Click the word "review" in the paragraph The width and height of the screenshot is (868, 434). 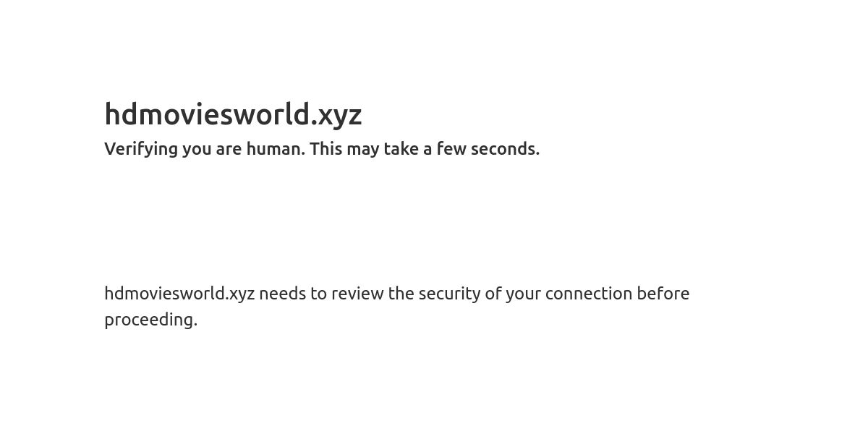pyautogui.click(x=357, y=294)
